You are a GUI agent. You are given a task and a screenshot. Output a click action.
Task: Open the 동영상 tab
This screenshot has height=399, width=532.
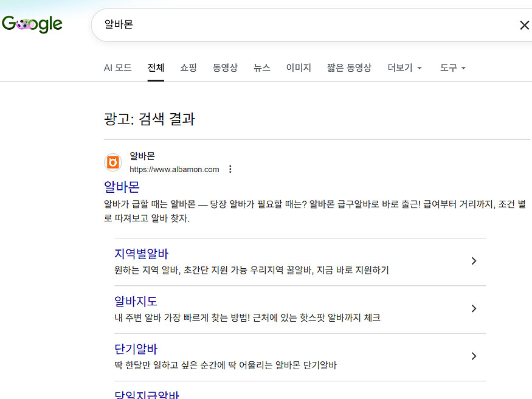(x=225, y=68)
